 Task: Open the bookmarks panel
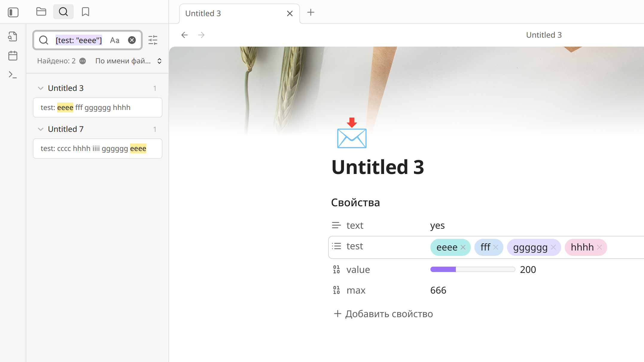tap(86, 12)
